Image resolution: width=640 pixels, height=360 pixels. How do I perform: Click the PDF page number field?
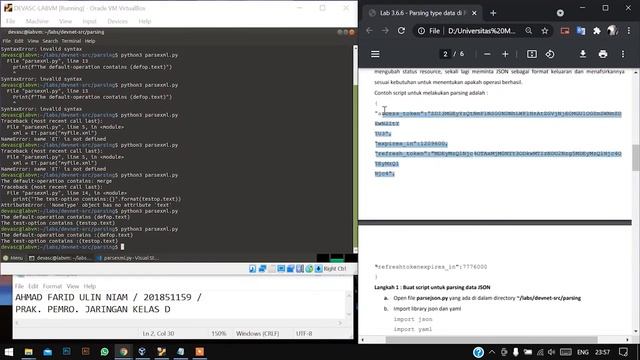[445, 54]
